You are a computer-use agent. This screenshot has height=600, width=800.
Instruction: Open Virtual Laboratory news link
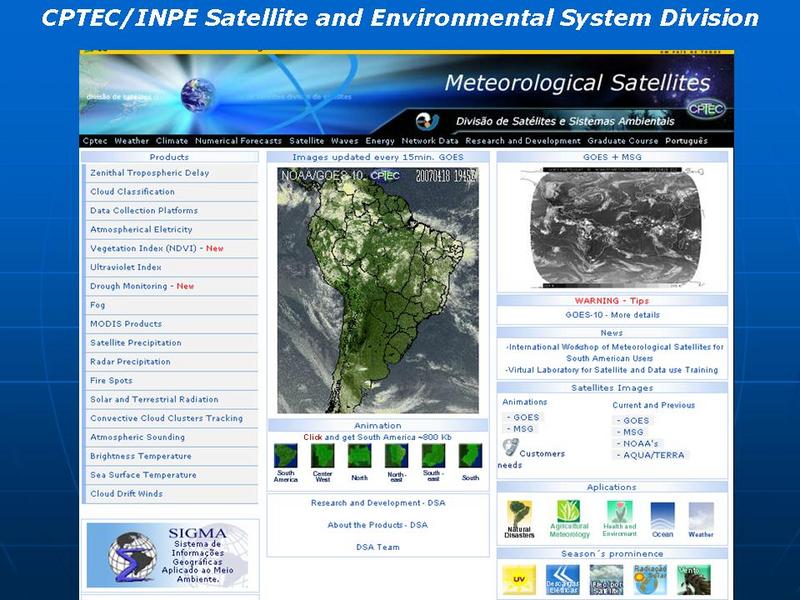pos(612,370)
